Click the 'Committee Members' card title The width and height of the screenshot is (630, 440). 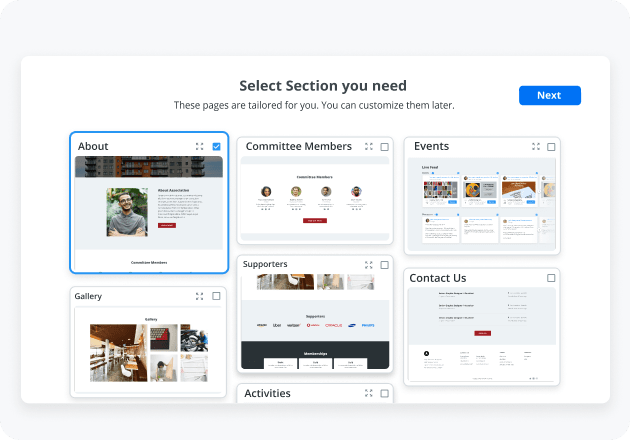(299, 146)
